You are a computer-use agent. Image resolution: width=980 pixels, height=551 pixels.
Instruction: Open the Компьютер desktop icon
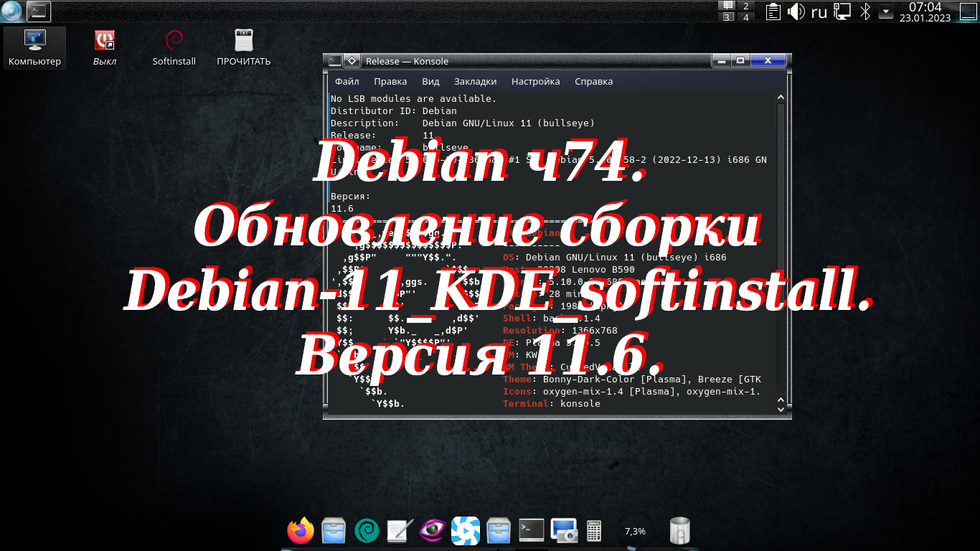(34, 48)
